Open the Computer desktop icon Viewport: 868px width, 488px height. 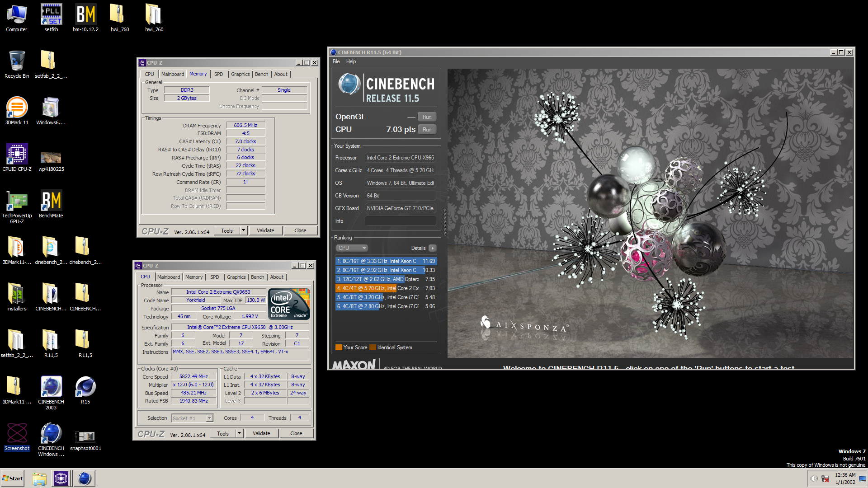pos(17,18)
